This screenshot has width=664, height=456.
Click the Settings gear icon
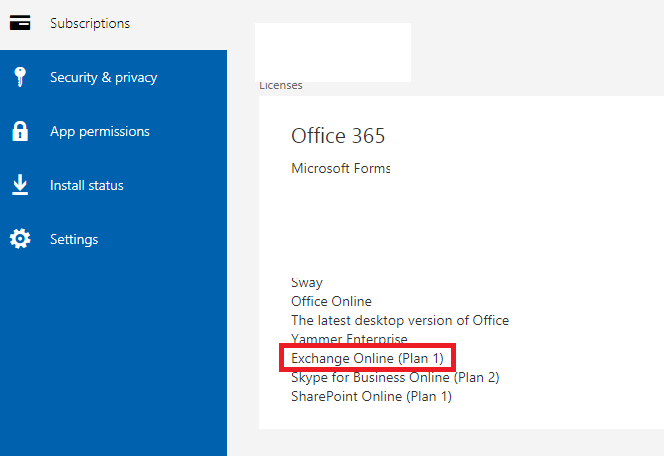coord(20,239)
